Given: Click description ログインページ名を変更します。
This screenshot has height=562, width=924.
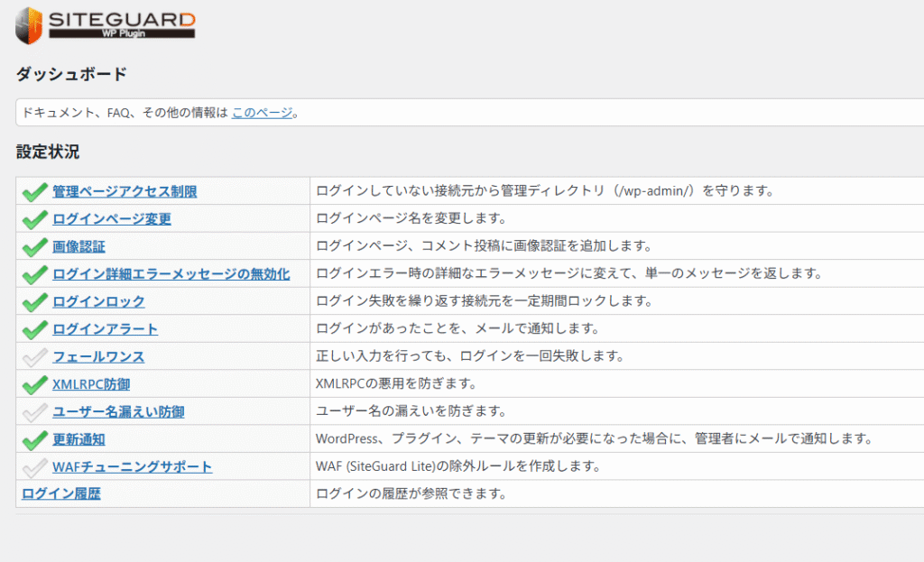Looking at the screenshot, I should 411,218.
